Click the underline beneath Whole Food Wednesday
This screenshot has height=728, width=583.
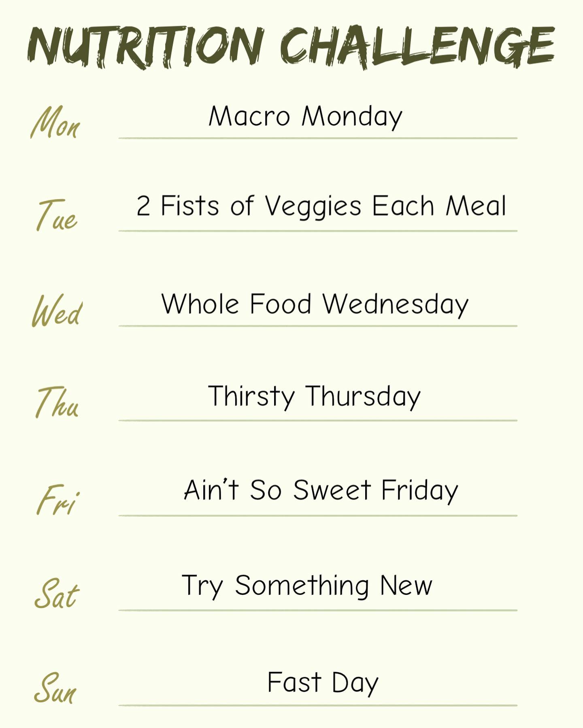tap(318, 326)
